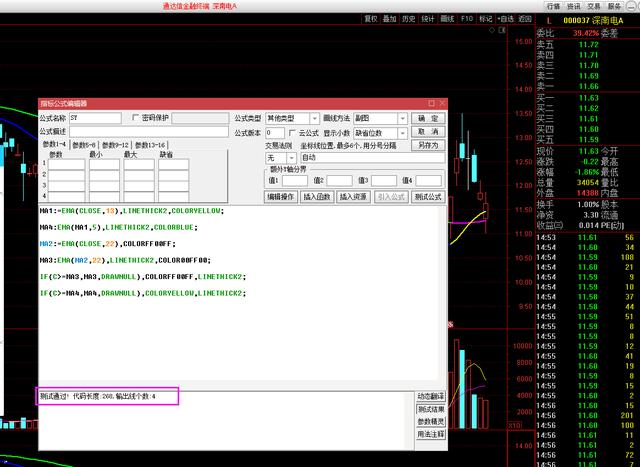Screen dimensions: 640x467
Task: Click 统计 in the chart toolbar
Action: coord(428,19)
